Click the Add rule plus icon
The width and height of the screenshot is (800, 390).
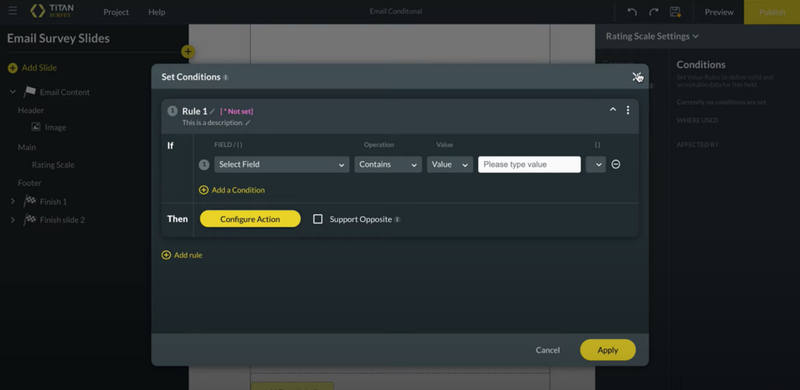[x=166, y=255]
